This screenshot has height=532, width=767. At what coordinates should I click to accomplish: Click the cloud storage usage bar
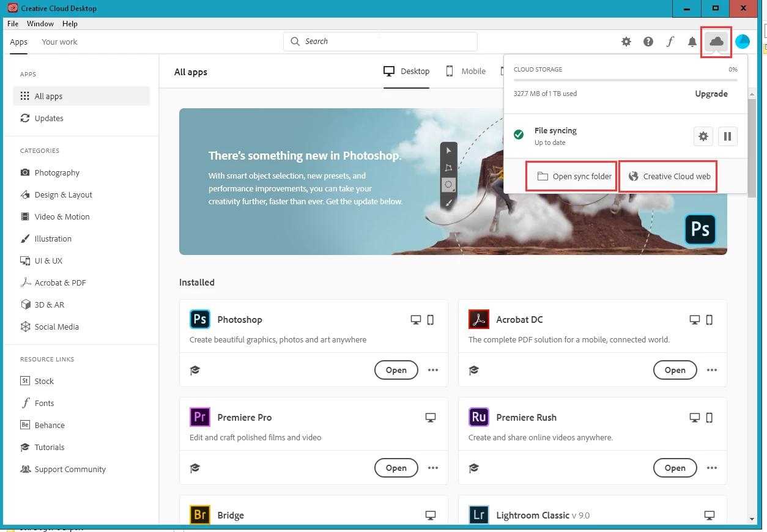pyautogui.click(x=625, y=80)
